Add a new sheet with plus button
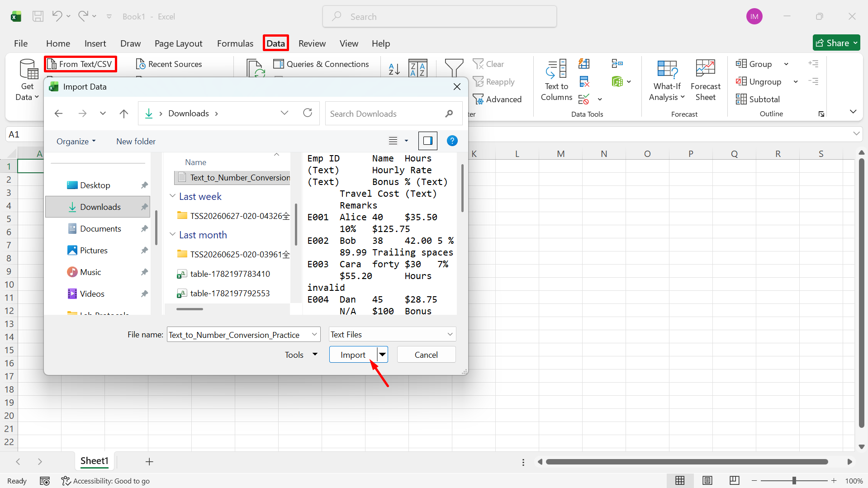The height and width of the screenshot is (488, 868). click(149, 461)
